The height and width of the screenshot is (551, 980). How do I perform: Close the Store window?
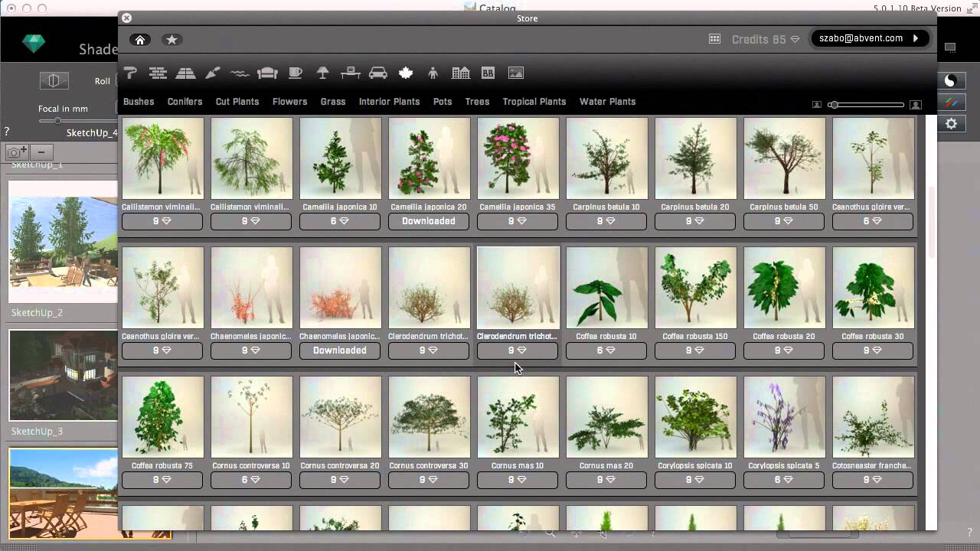pos(126,18)
